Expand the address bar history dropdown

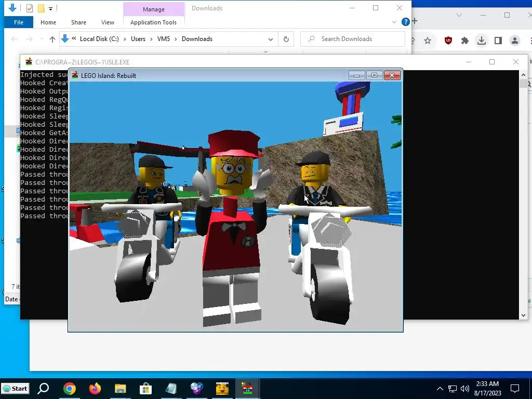[270, 39]
